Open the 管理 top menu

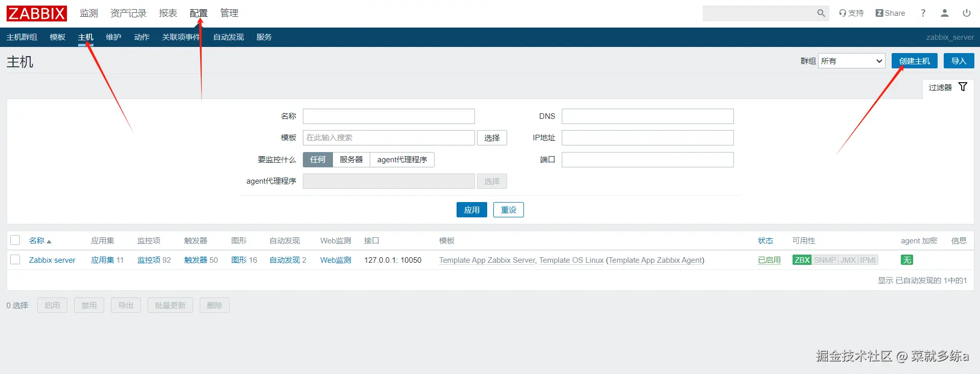229,13
